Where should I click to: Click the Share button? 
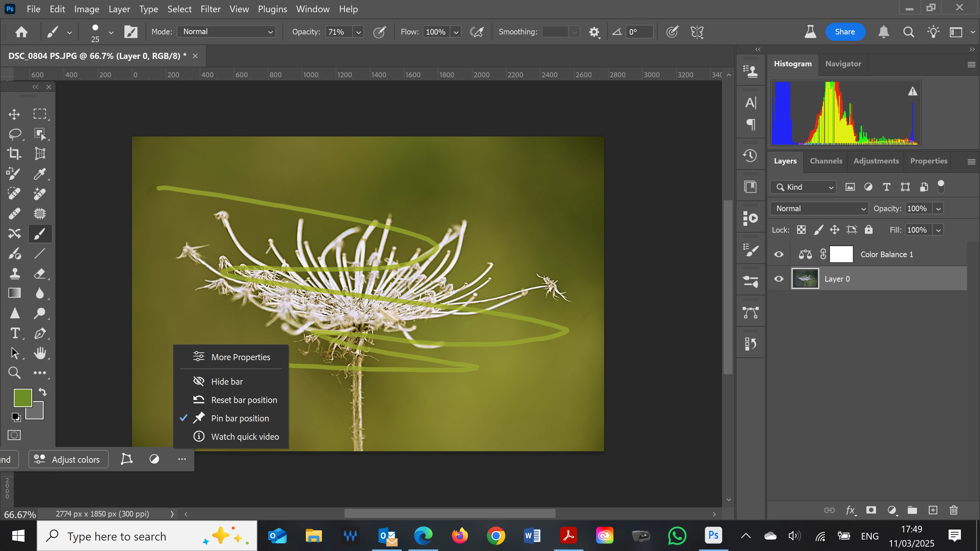point(844,32)
